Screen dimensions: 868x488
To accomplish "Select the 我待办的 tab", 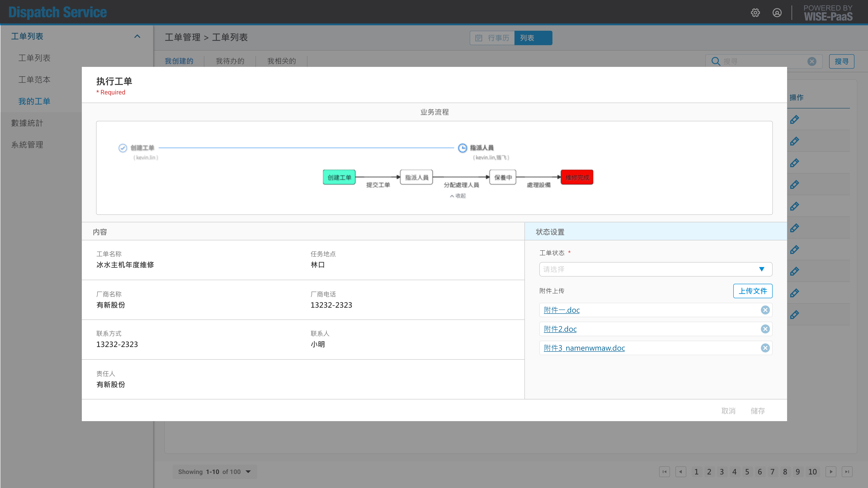I will coord(230,61).
